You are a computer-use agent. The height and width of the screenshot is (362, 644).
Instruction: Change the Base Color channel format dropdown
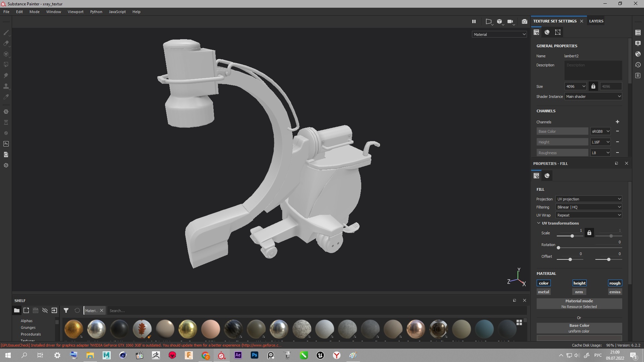pyautogui.click(x=600, y=131)
